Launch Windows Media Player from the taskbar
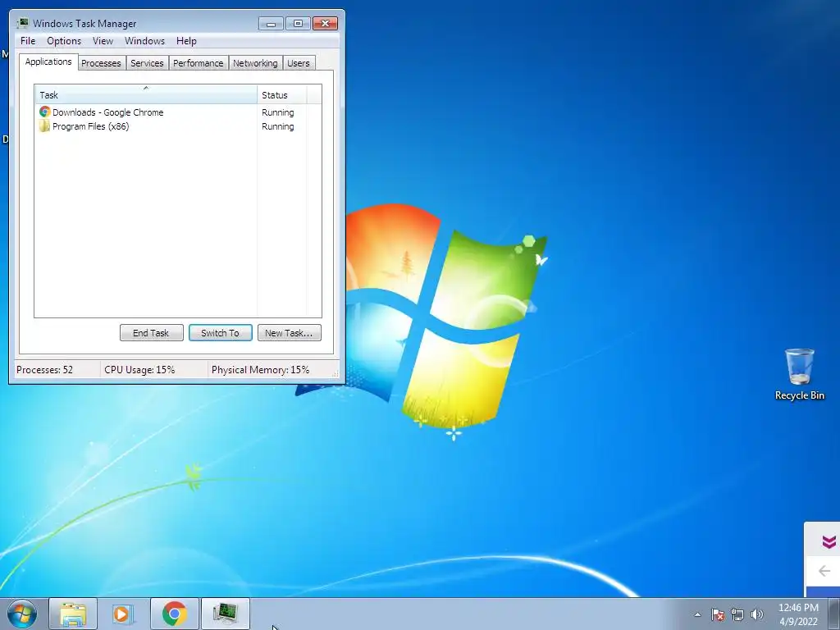Screen dimensions: 840x630 [x=123, y=614]
